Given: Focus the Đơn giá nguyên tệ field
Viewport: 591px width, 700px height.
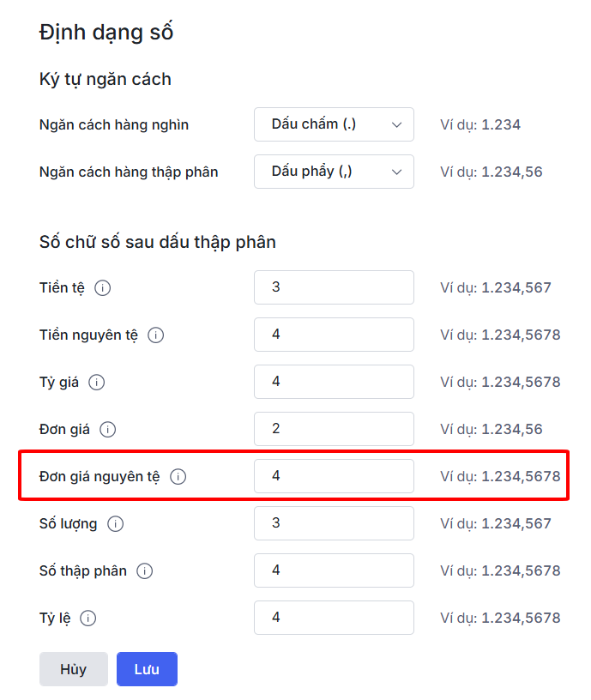Looking at the screenshot, I should [x=334, y=476].
